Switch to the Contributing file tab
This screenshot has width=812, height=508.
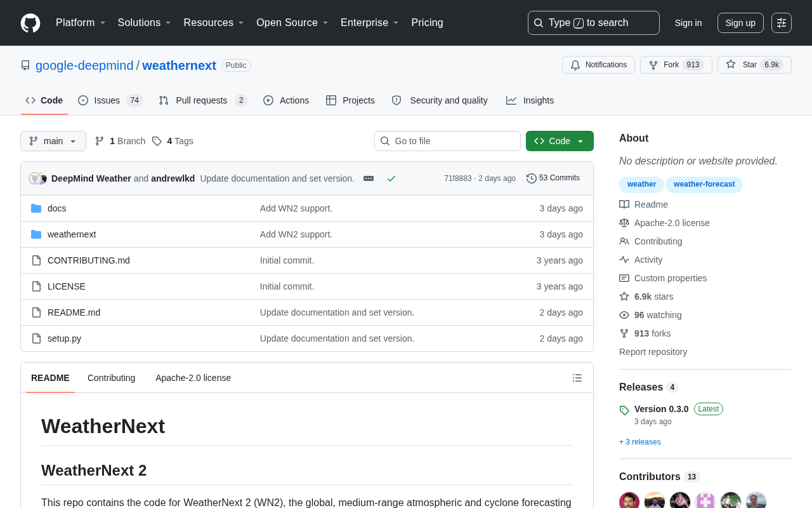coord(111,378)
